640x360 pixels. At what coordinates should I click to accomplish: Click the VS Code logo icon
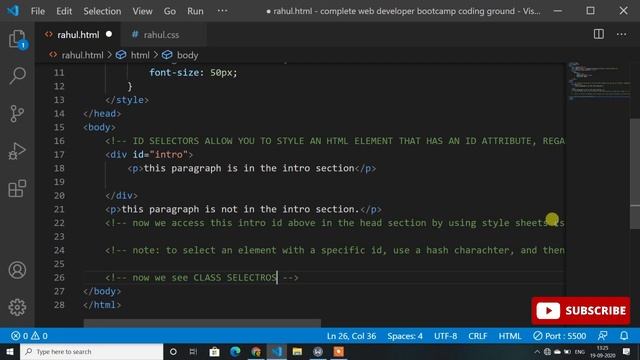[x=13, y=11]
